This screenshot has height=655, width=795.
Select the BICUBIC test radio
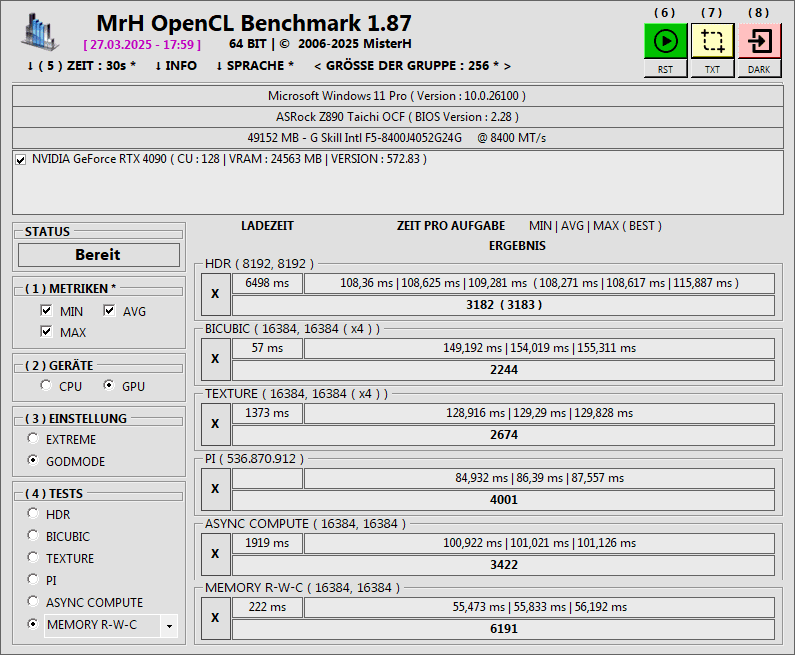[x=33, y=535]
